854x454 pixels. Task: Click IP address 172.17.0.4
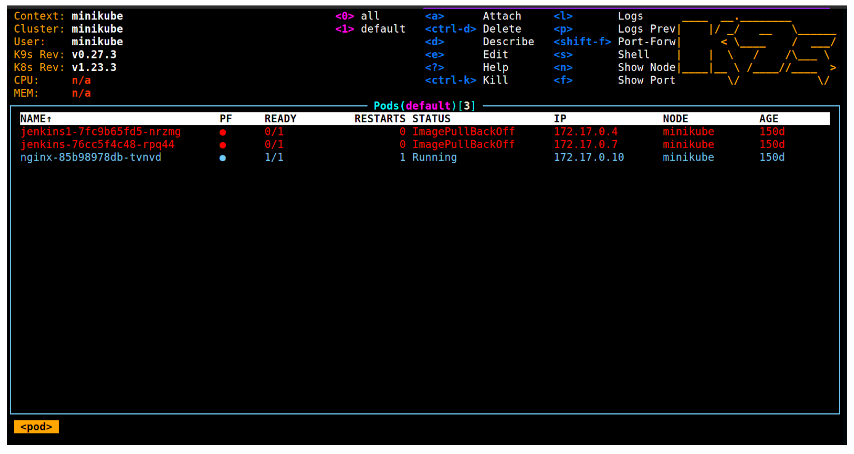click(586, 132)
